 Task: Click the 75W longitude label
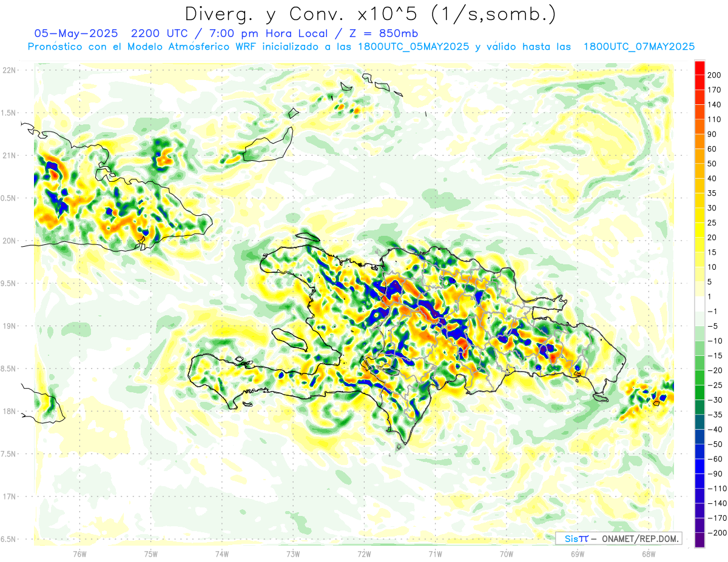150,554
